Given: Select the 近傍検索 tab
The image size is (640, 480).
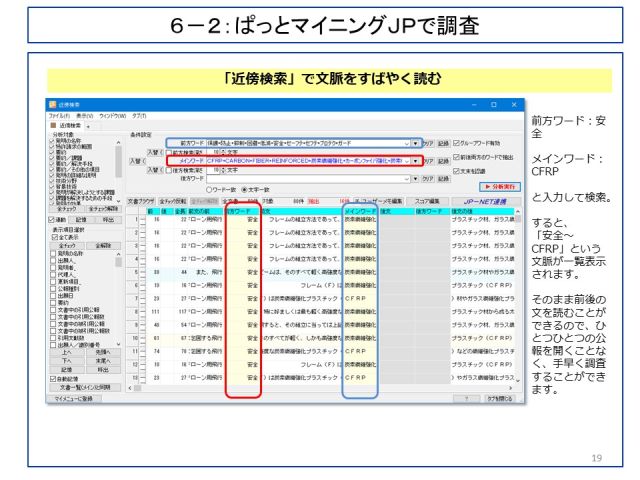Looking at the screenshot, I should point(66,125).
